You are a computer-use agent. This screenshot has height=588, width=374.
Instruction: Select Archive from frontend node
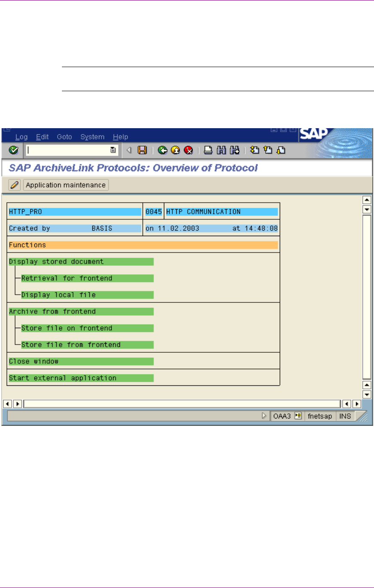click(x=81, y=311)
